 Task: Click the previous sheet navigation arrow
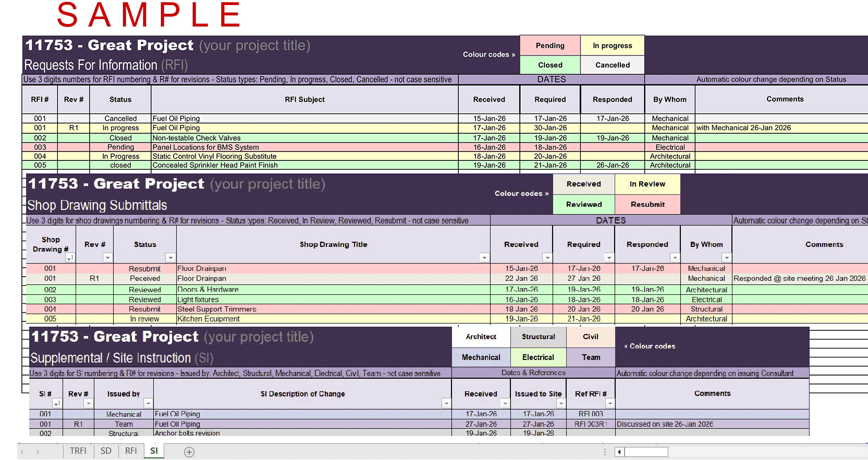click(x=23, y=452)
